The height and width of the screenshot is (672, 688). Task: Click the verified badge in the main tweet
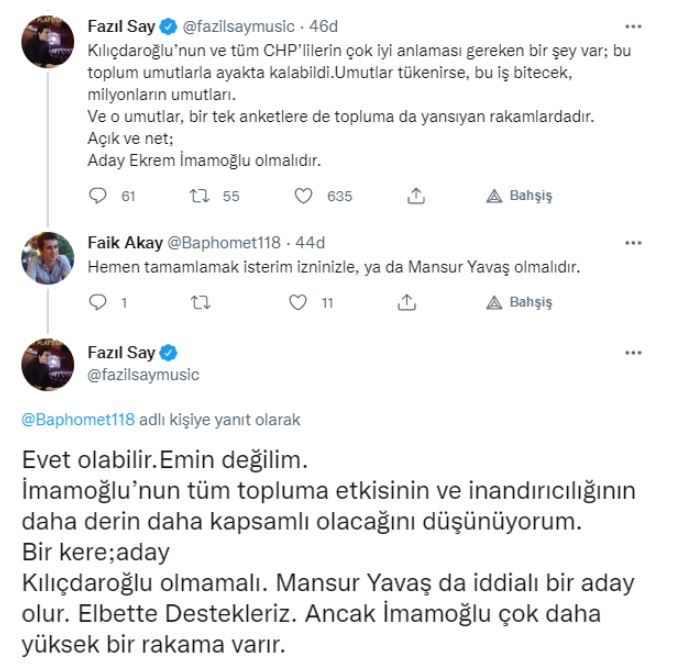(x=170, y=353)
